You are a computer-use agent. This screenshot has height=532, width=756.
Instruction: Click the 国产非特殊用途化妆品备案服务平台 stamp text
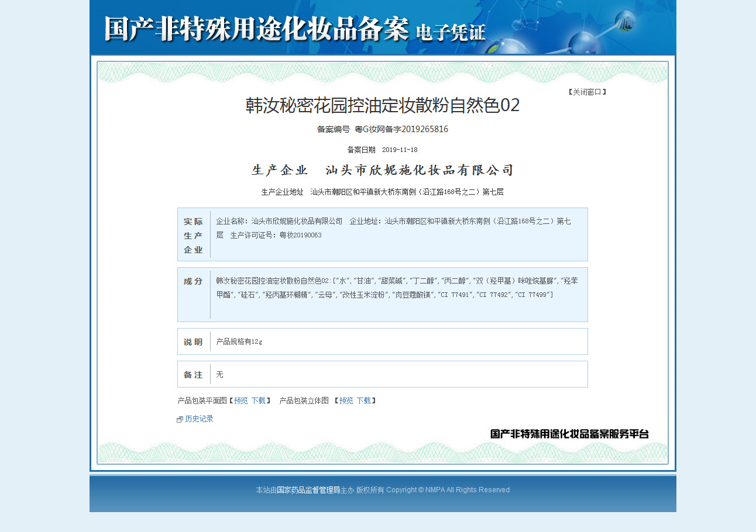569,434
